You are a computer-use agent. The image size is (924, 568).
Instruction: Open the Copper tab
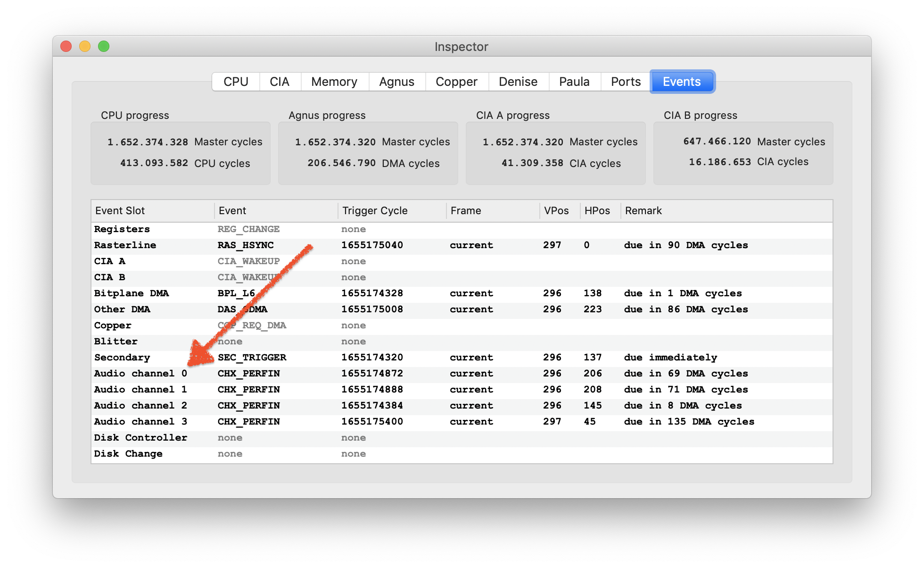456,82
